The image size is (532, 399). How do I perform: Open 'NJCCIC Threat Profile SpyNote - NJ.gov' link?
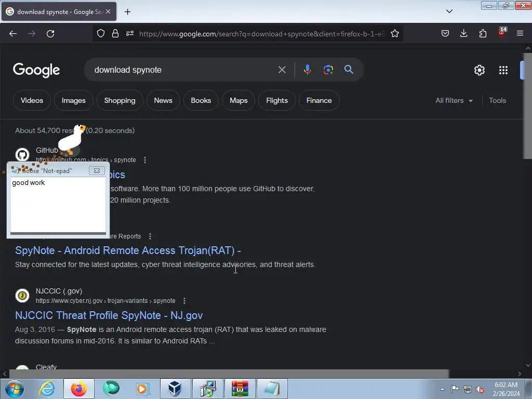(109, 315)
